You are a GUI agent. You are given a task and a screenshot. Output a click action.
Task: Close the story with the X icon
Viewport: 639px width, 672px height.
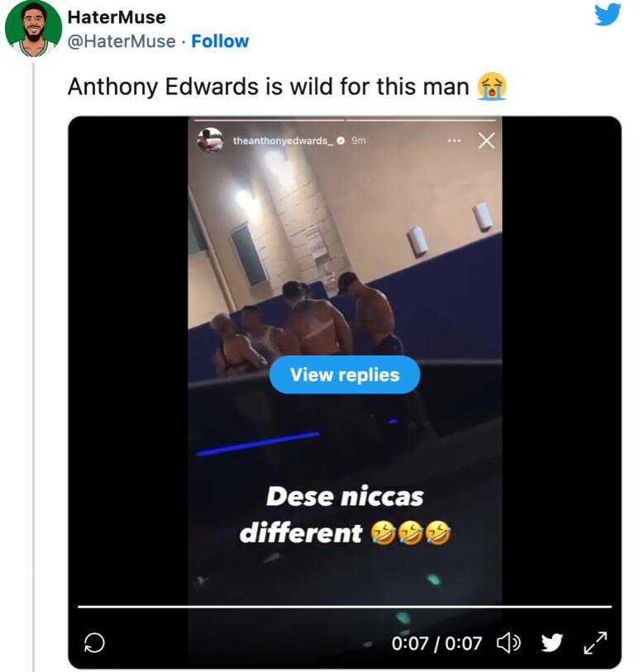point(486,141)
